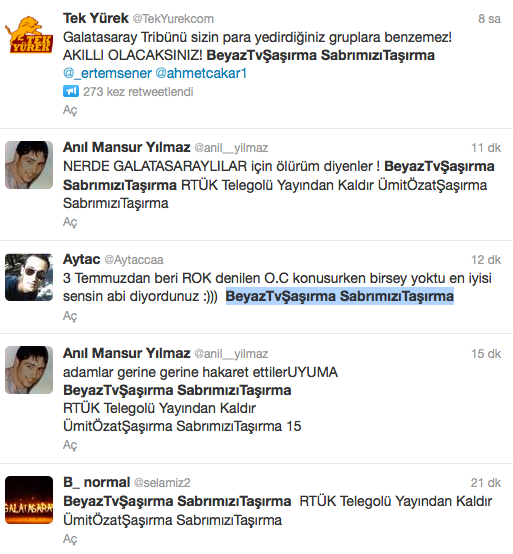Open Anıl Mansur Yılmaz's avatar in the 11 dk tweet

click(x=29, y=165)
